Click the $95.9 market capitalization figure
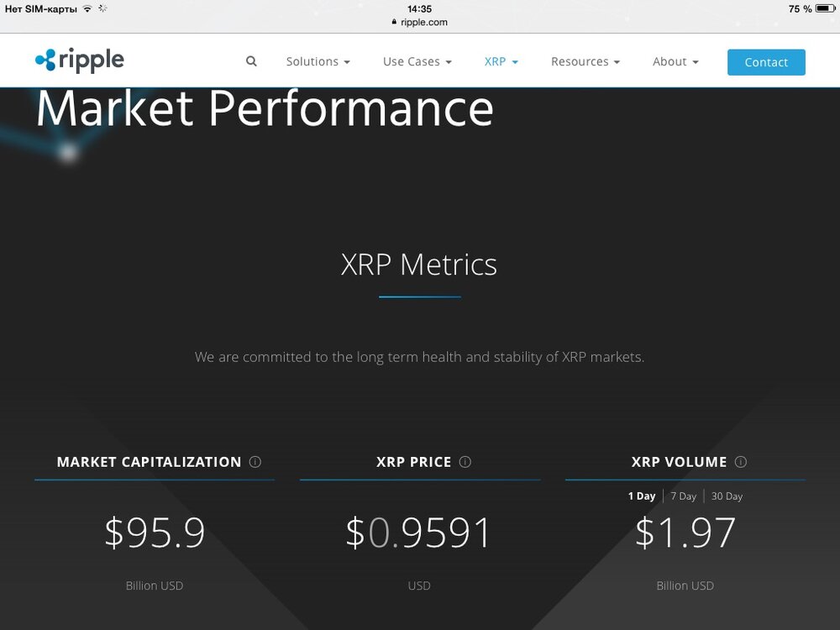840x630 pixels. coord(155,533)
